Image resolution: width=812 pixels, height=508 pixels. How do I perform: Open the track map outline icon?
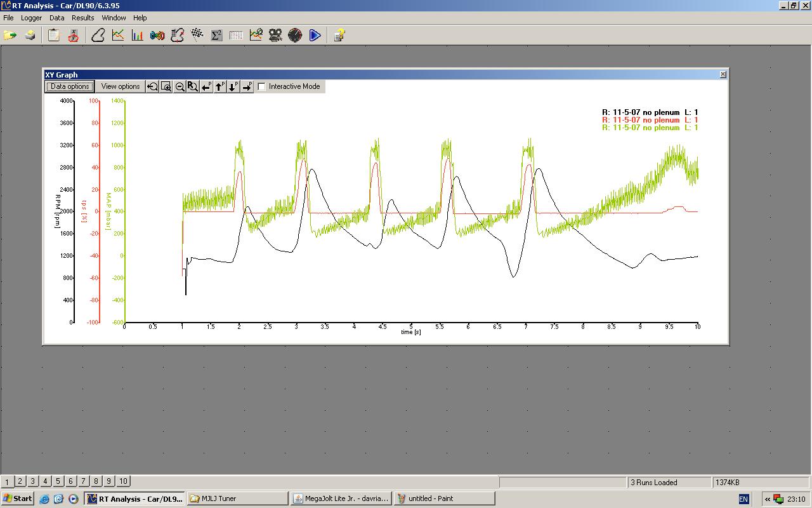pyautogui.click(x=98, y=36)
